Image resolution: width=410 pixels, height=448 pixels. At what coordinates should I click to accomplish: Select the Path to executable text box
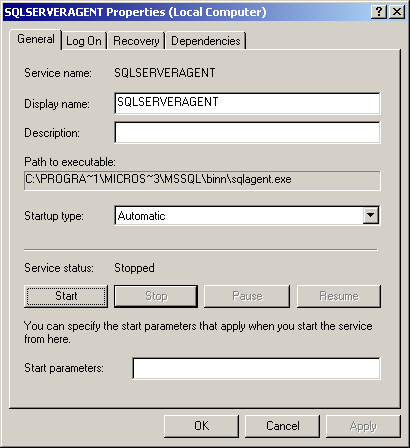(202, 180)
